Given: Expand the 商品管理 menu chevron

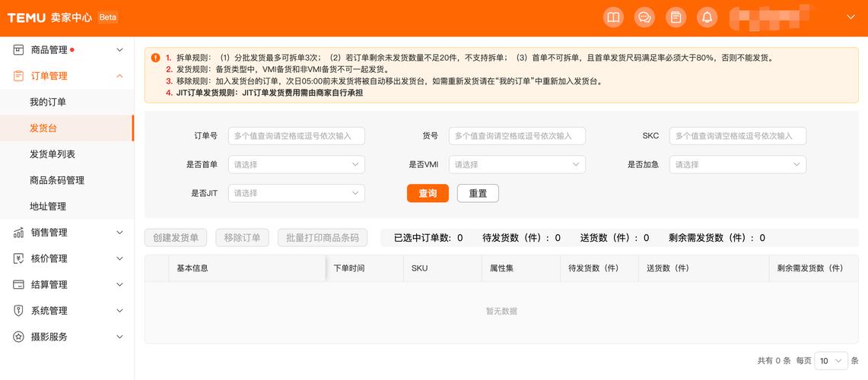Looking at the screenshot, I should (119, 50).
